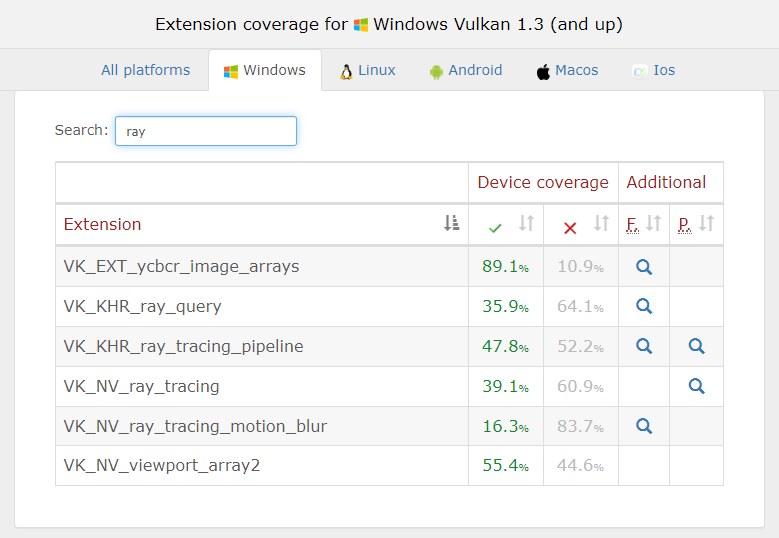This screenshot has height=538, width=779.
Task: Open features magnifier for VK_NV_ray_tracing_motion_blur
Action: tap(644, 426)
